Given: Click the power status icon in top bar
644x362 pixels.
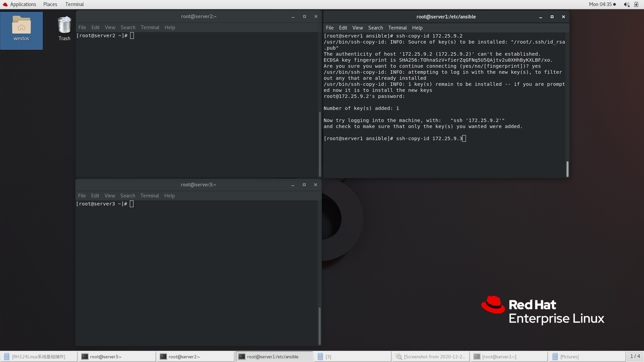Looking at the screenshot, I should (x=636, y=4).
